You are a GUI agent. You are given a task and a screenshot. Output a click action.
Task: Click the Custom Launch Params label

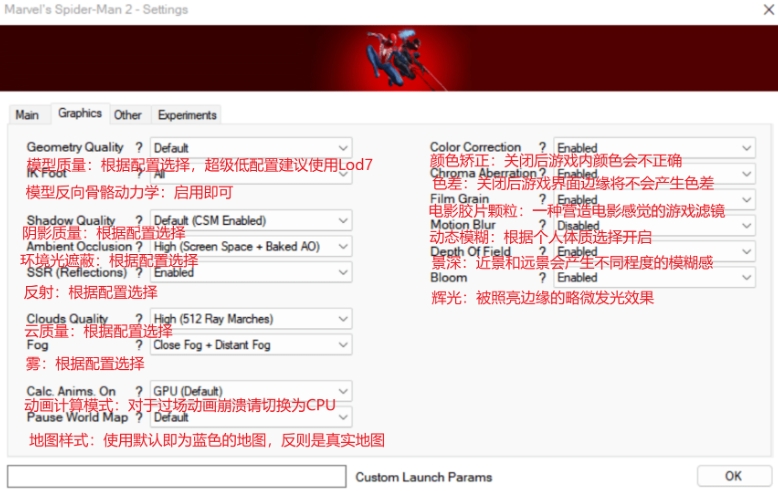(424, 477)
